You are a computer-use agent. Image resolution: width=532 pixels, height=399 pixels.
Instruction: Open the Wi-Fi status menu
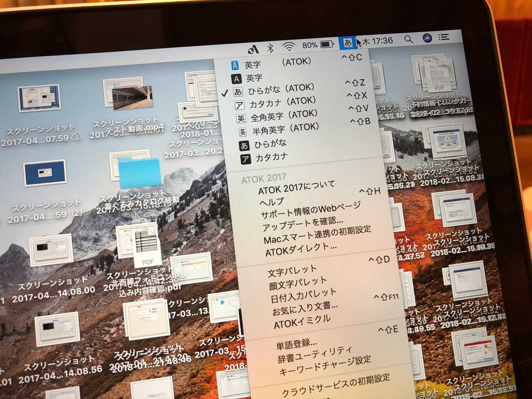pyautogui.click(x=289, y=46)
